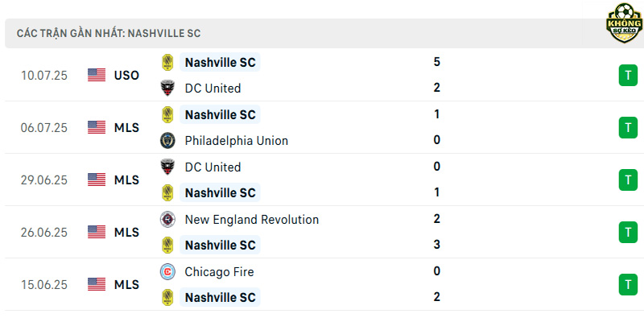644x322 pixels.
Task: Click the DC United crest in the 10.07.25 match
Action: 167,88
